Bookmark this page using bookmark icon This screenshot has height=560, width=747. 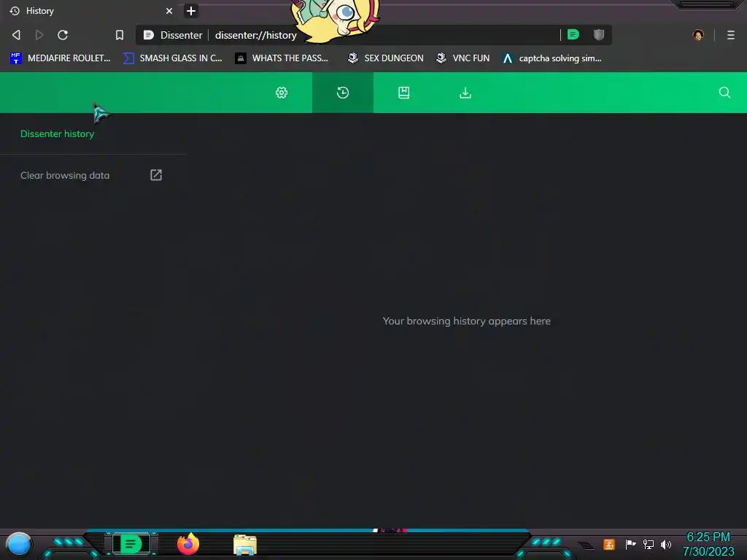pos(120,35)
